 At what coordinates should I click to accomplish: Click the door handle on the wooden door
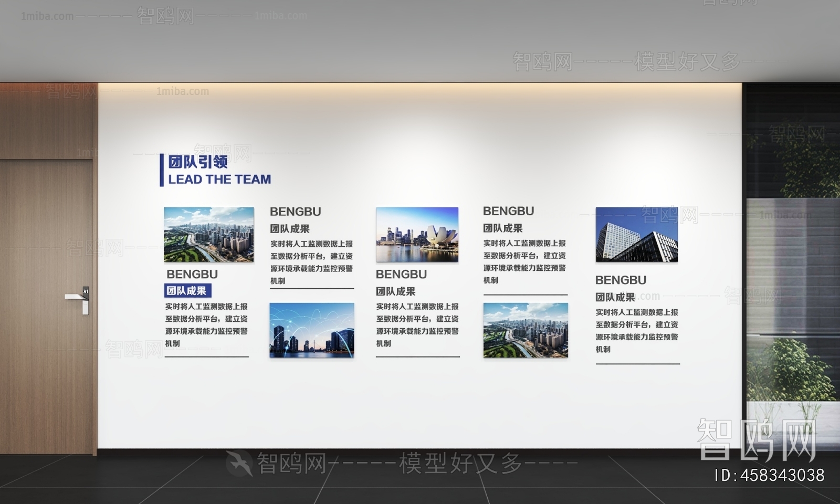77,298
